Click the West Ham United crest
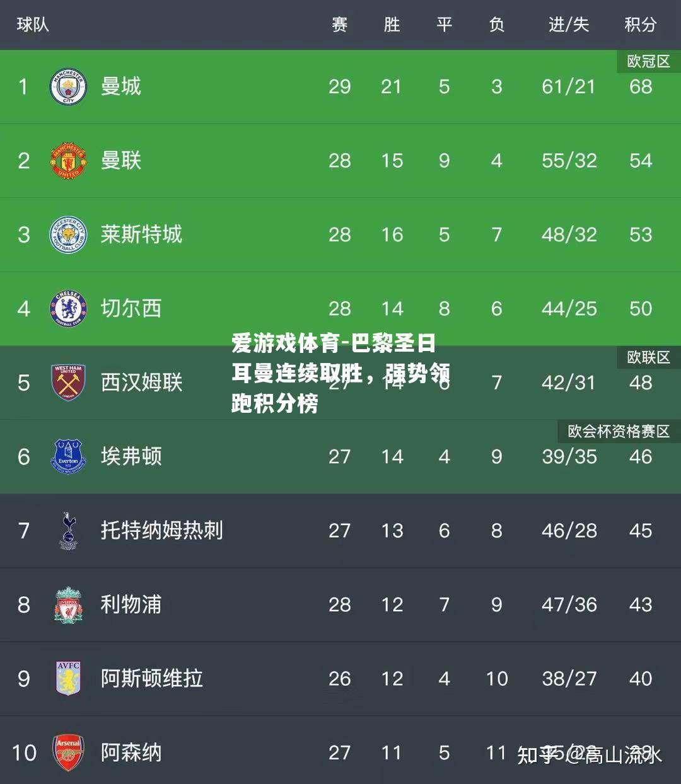The image size is (681, 784). (68, 383)
